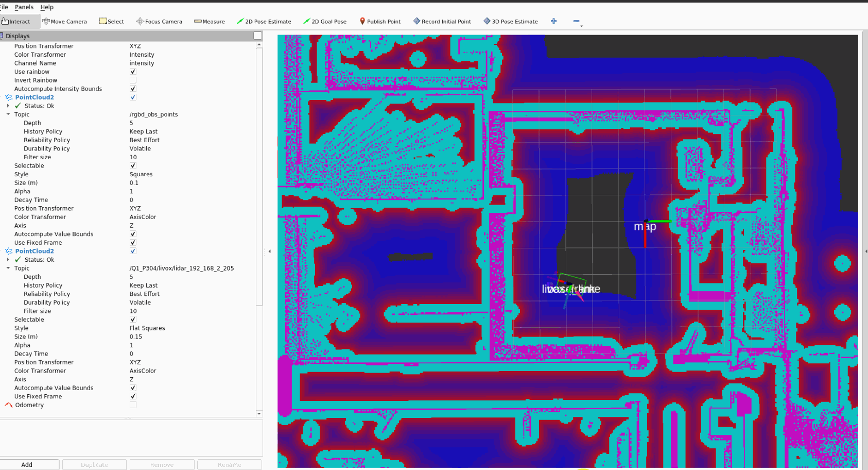Open the Help menu

click(x=47, y=7)
